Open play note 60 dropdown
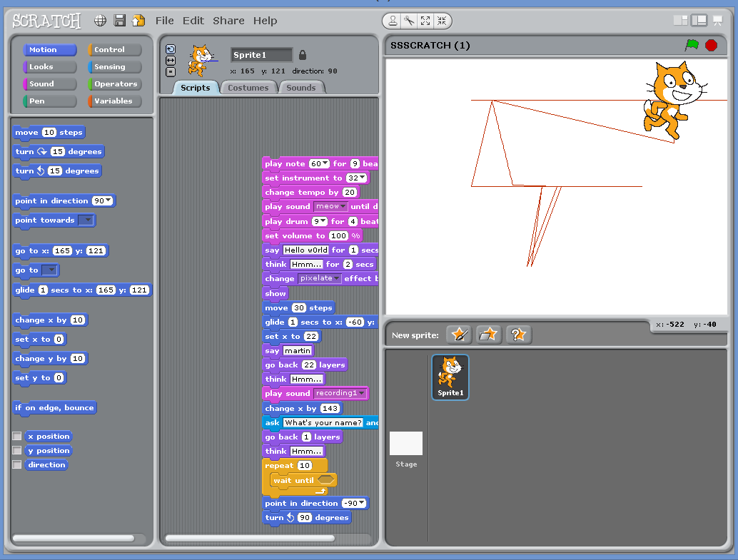The image size is (738, 560). (x=325, y=163)
